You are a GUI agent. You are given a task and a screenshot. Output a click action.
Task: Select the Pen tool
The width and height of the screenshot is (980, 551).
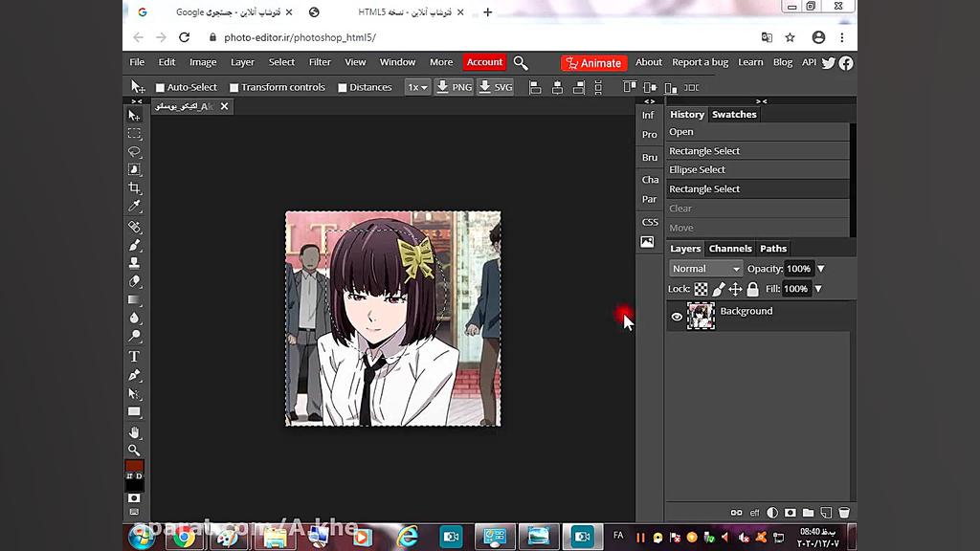pyautogui.click(x=134, y=375)
